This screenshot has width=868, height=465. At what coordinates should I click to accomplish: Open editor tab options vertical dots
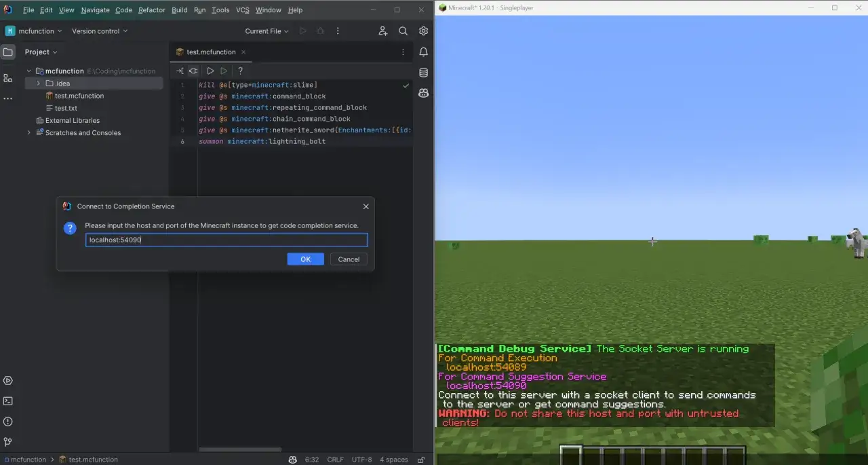click(403, 52)
